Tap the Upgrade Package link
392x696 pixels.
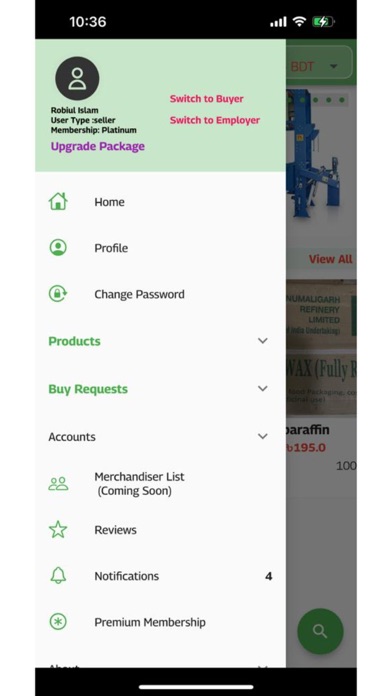click(x=98, y=146)
